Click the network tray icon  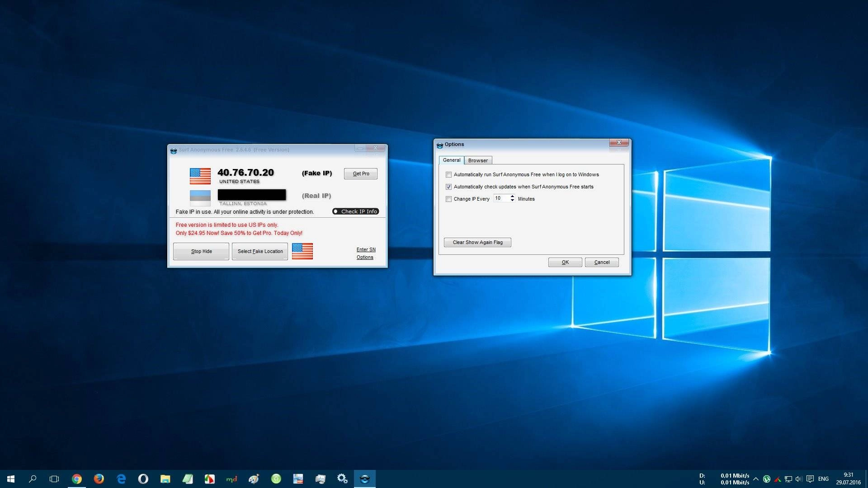coord(788,479)
